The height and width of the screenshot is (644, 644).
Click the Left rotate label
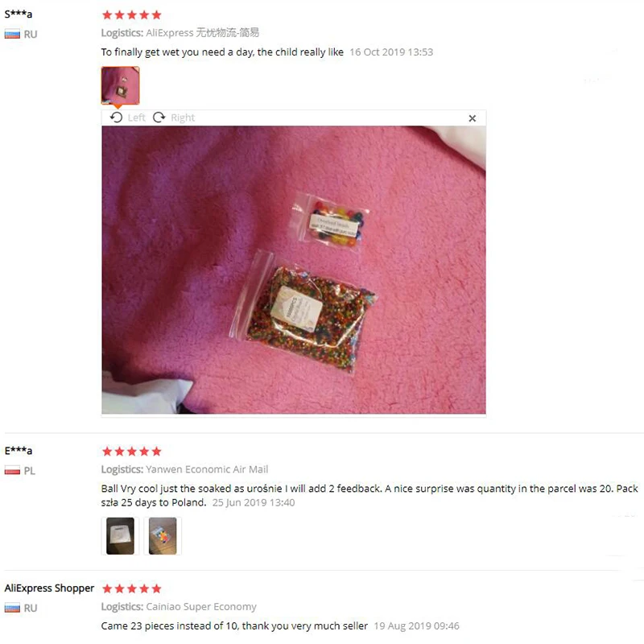pyautogui.click(x=136, y=118)
